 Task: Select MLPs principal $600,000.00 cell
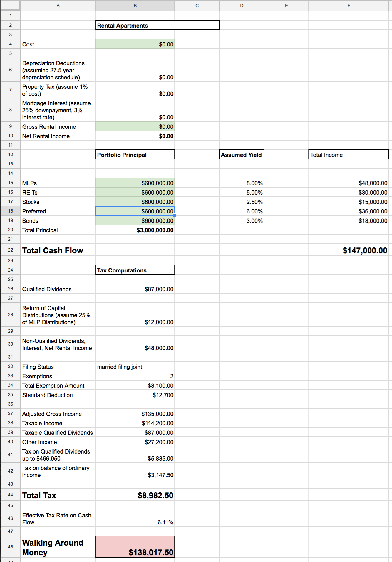click(x=135, y=183)
